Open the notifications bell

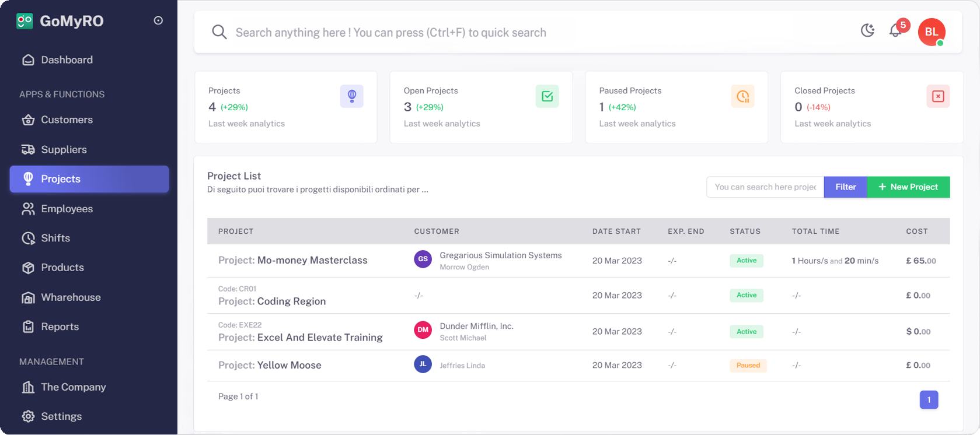tap(895, 31)
